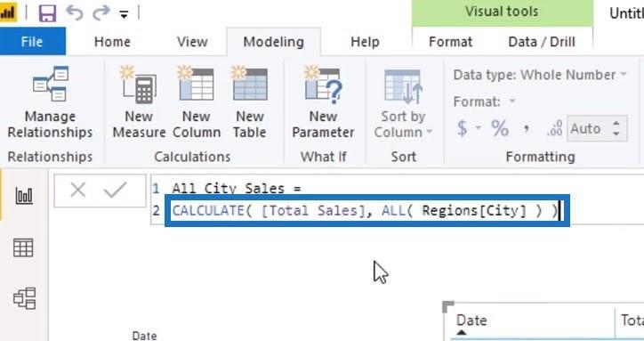
Task: Open the Data type Whole Number dropdown
Action: [540, 75]
